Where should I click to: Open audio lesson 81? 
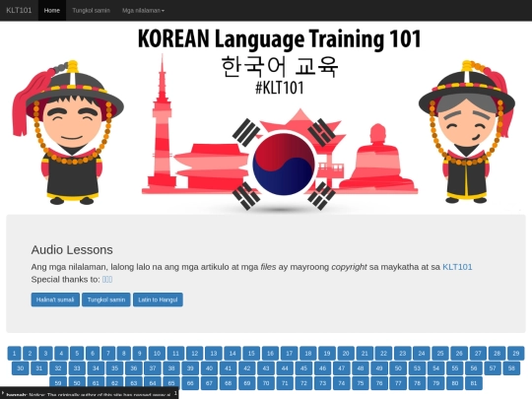tap(474, 383)
